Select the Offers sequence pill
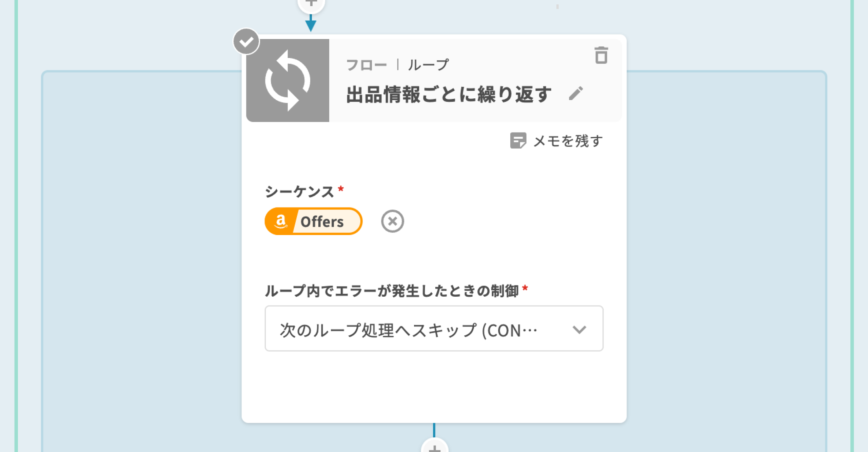Image resolution: width=868 pixels, height=452 pixels. 322,222
